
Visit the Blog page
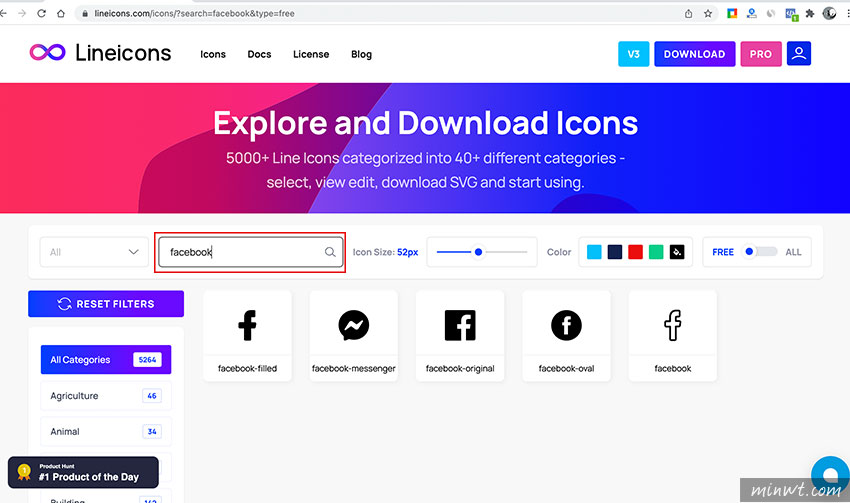pyautogui.click(x=361, y=54)
